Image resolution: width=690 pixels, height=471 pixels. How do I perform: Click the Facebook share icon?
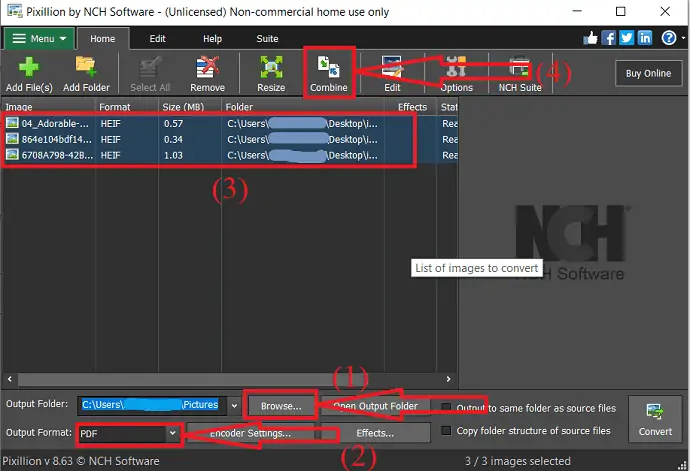[x=609, y=38]
